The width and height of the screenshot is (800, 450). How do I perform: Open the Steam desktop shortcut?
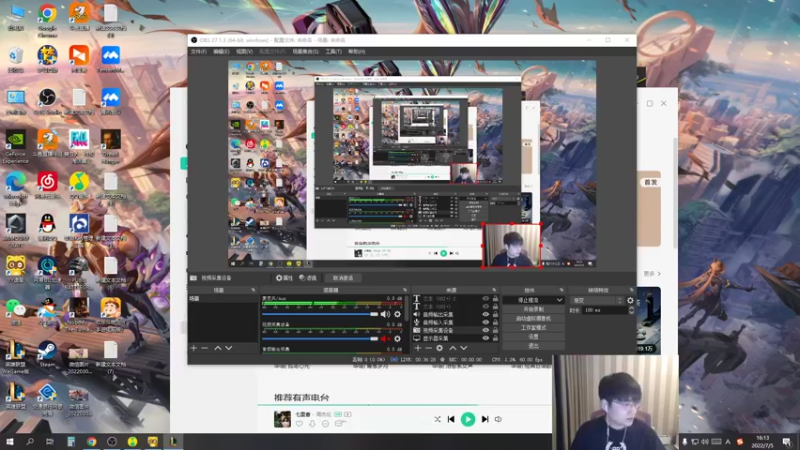47,354
